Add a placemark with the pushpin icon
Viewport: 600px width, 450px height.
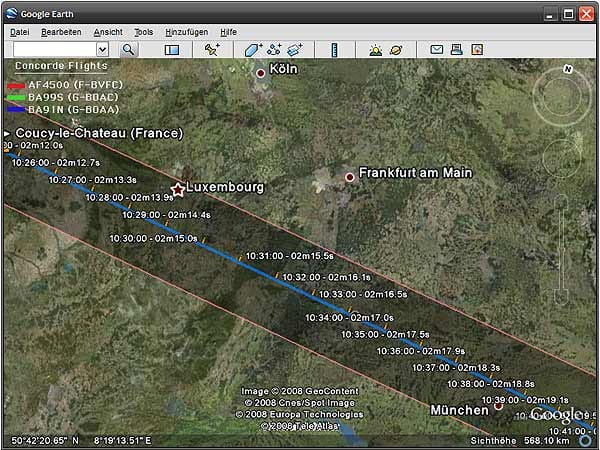tap(211, 49)
